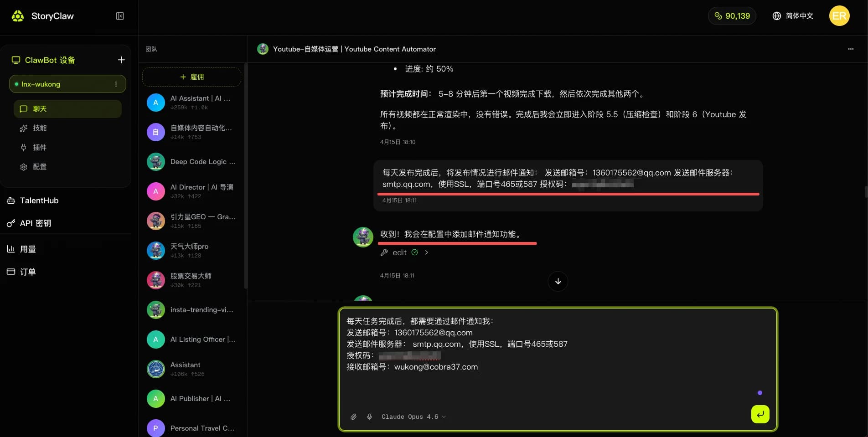This screenshot has height=437, width=868.
Task: Select the 股票交易大师 agent
Action: 191,280
